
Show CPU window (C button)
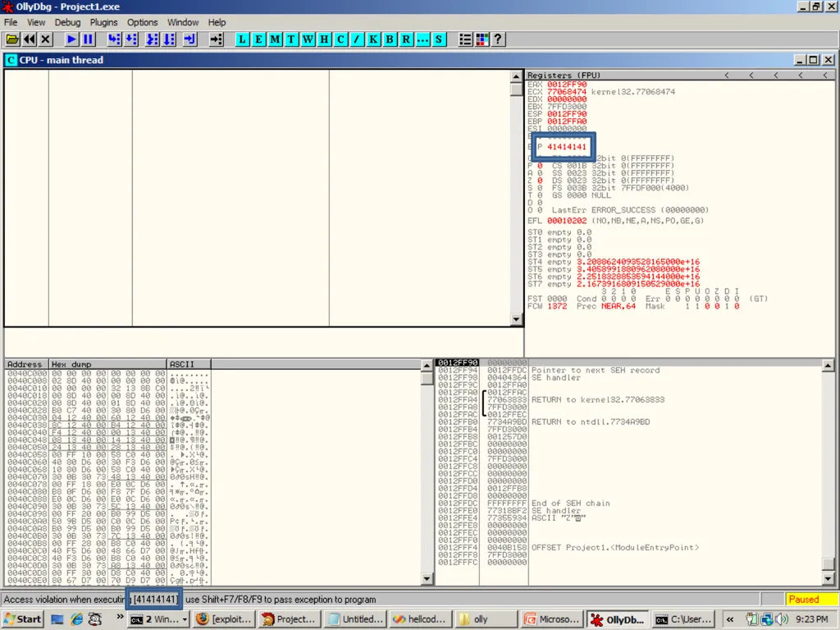[x=340, y=39]
